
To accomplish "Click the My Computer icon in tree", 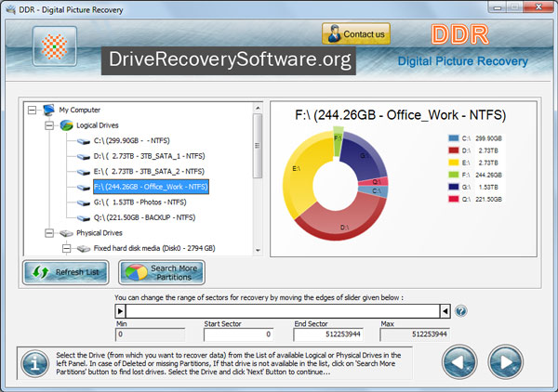I will (48, 110).
